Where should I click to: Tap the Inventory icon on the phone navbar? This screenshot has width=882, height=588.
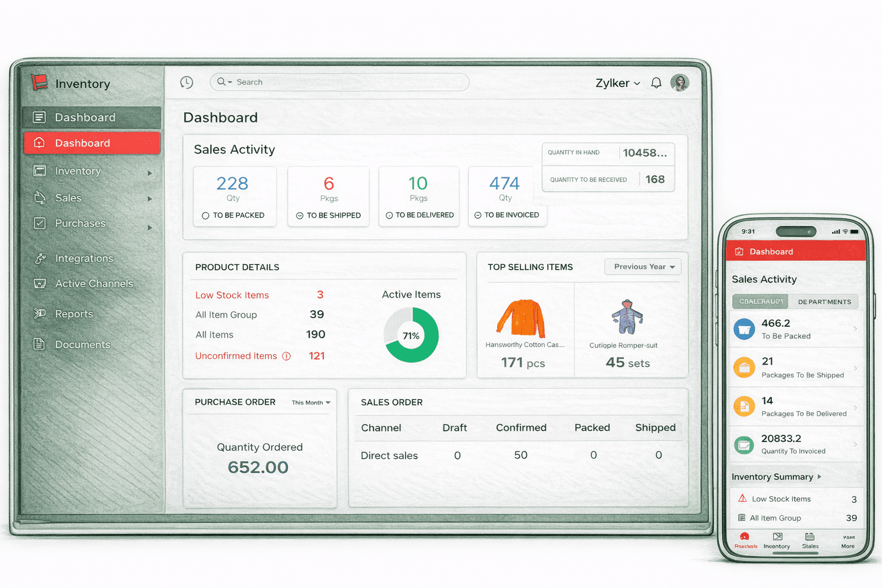(x=776, y=541)
